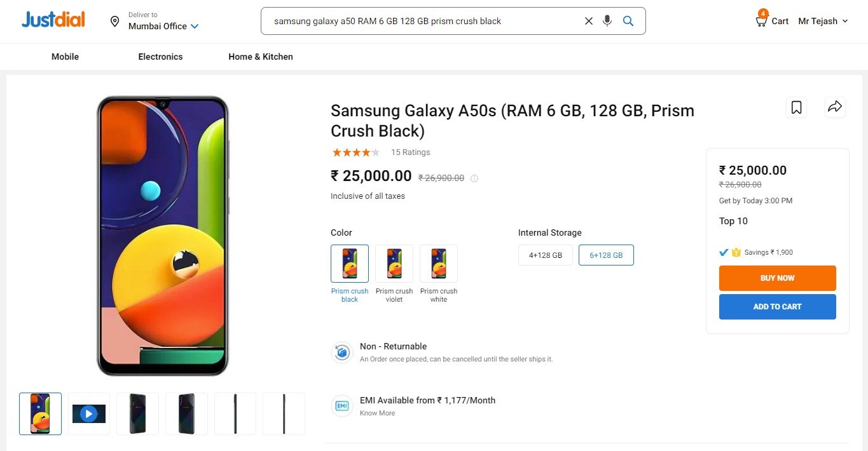
Task: Select the video thumbnail with play button
Action: 88,414
